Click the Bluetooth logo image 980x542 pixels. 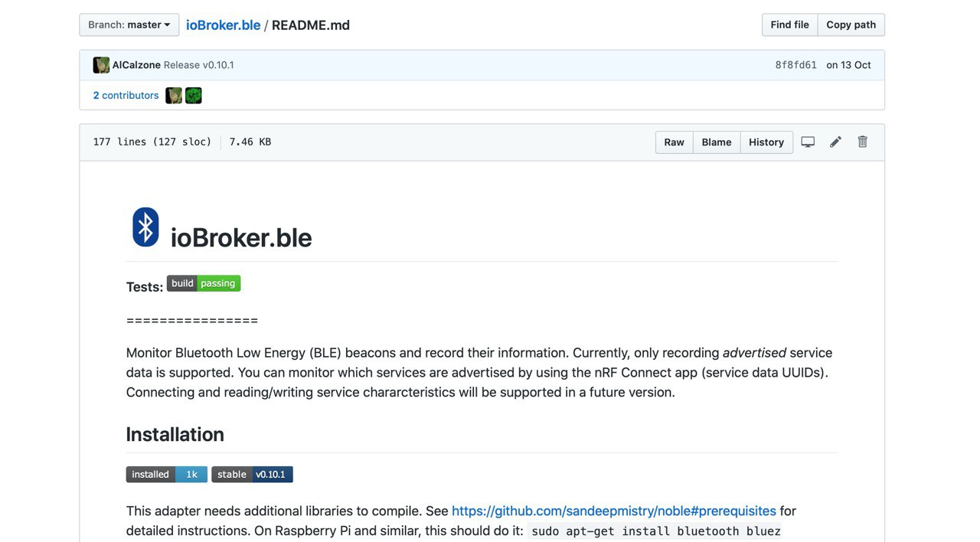(145, 227)
